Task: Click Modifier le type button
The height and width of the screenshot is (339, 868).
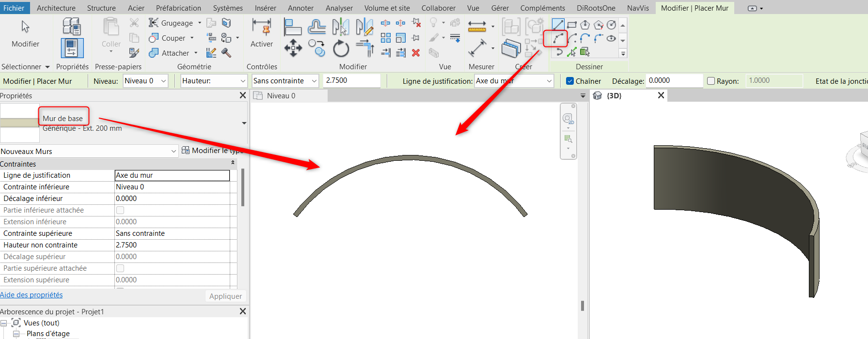Action: [212, 151]
